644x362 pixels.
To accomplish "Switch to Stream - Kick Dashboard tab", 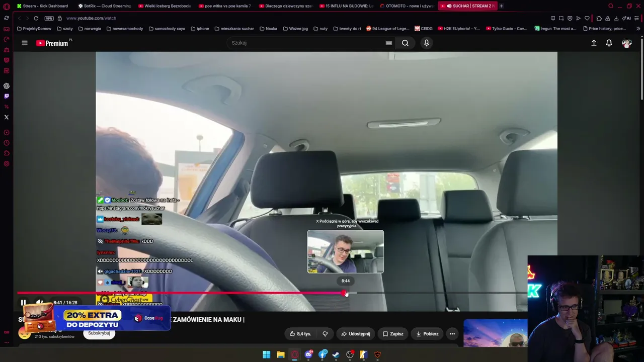I will click(43, 6).
